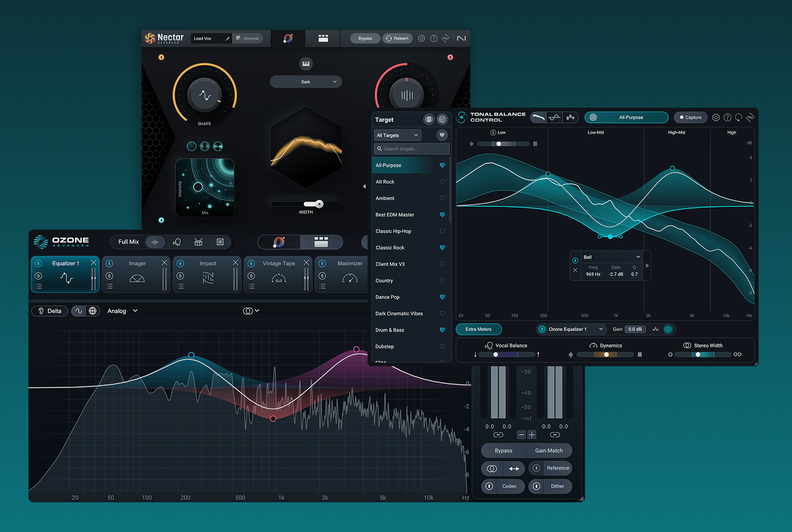Open Tonal Balance Control settings gear
The width and height of the screenshot is (792, 532).
point(716,118)
